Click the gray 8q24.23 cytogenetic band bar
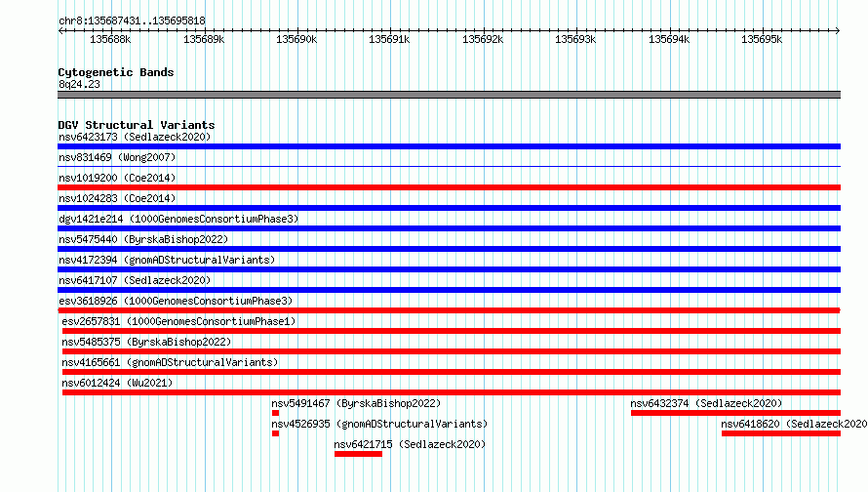Screen dimensions: 868x492 tap(449, 95)
